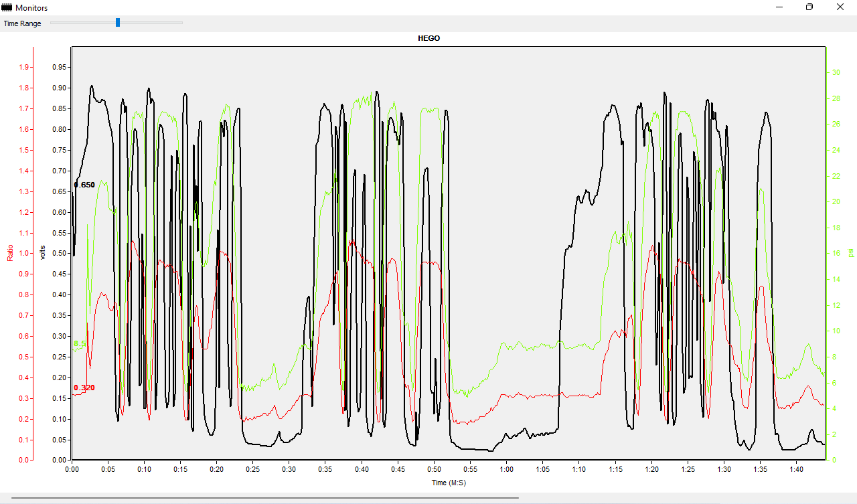Click the 1:00 mark on time axis
Image resolution: width=857 pixels, height=504 pixels.
pos(506,471)
